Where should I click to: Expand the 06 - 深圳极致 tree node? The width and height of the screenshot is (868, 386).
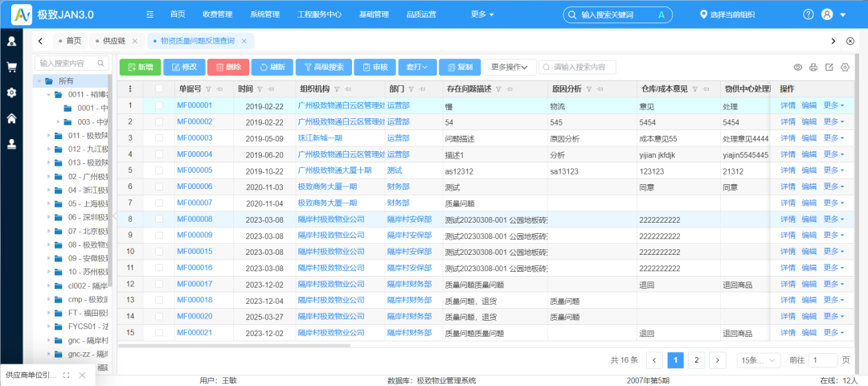click(x=49, y=218)
